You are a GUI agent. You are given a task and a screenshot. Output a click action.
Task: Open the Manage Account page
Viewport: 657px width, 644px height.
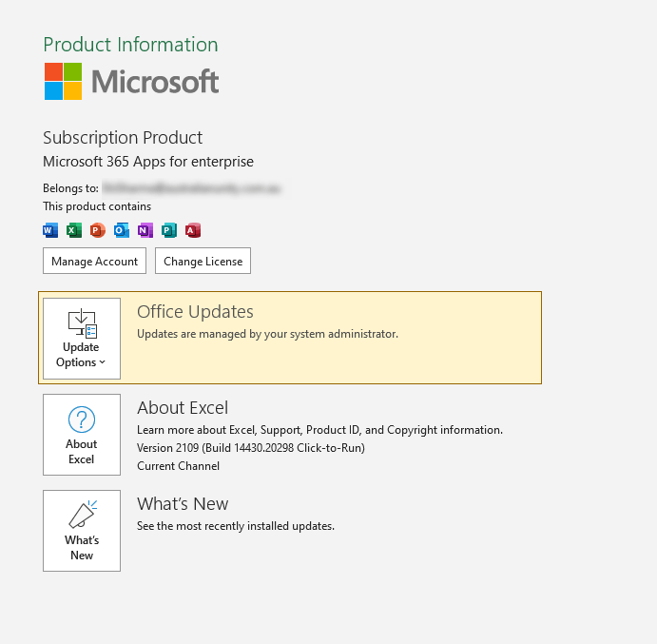[x=95, y=261]
